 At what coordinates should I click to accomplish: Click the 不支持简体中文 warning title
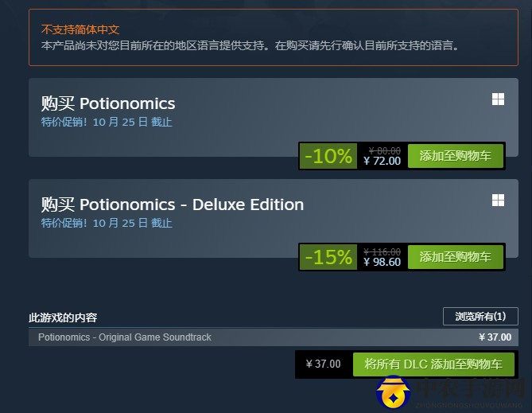[80, 29]
